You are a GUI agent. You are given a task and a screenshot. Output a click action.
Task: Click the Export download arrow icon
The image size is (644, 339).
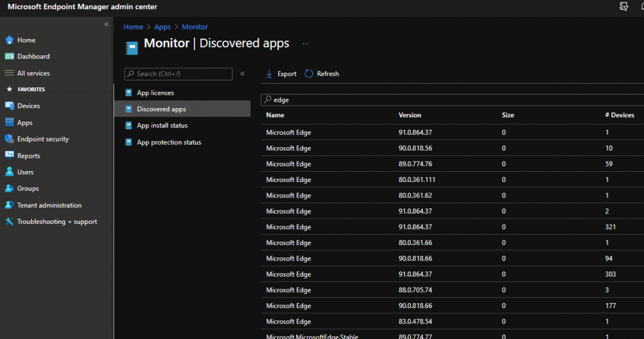click(x=269, y=74)
